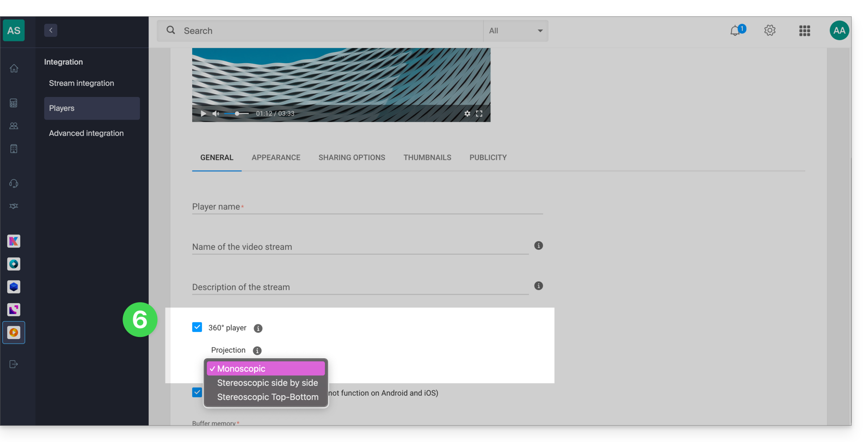Screen dimensions: 868x442
Task: Click the video player fullscreen icon
Action: [x=479, y=114]
